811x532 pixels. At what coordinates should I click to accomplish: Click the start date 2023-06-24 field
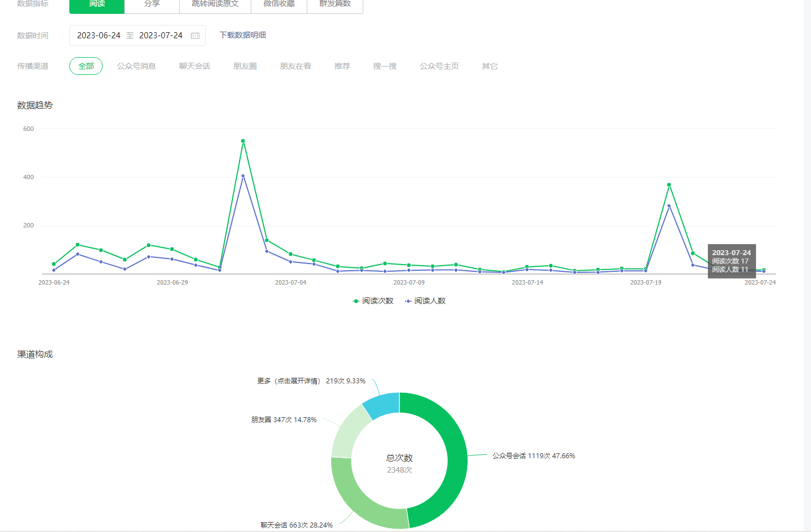coord(99,36)
